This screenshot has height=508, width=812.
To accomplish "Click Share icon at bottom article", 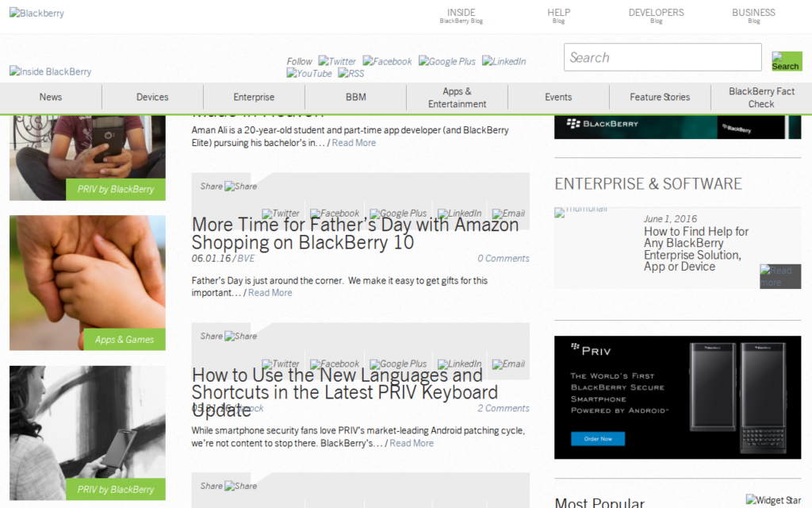I will (x=241, y=486).
